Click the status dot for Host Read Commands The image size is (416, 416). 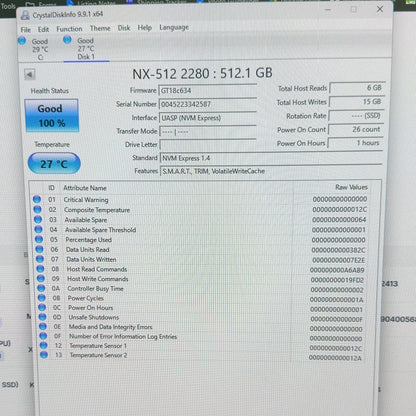(x=41, y=269)
